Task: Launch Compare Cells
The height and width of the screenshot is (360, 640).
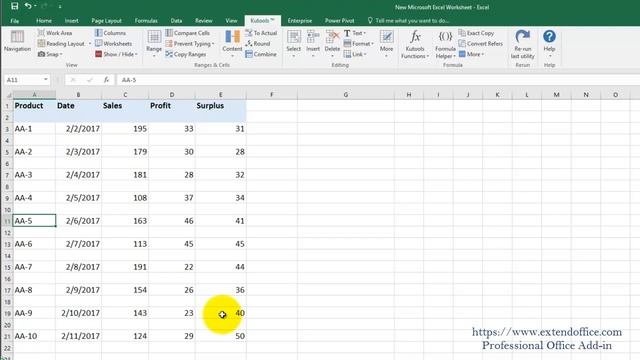Action: (188, 33)
